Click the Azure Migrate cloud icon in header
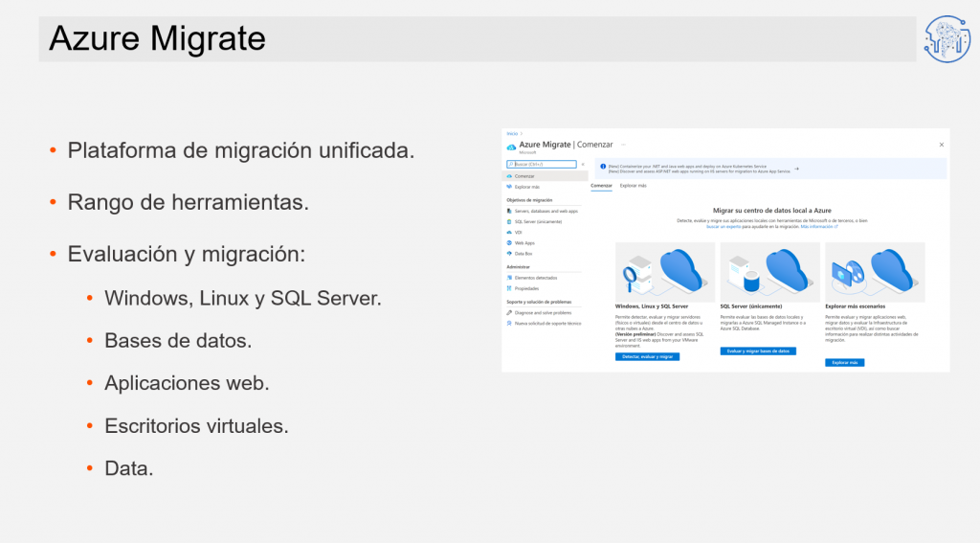 click(x=511, y=147)
